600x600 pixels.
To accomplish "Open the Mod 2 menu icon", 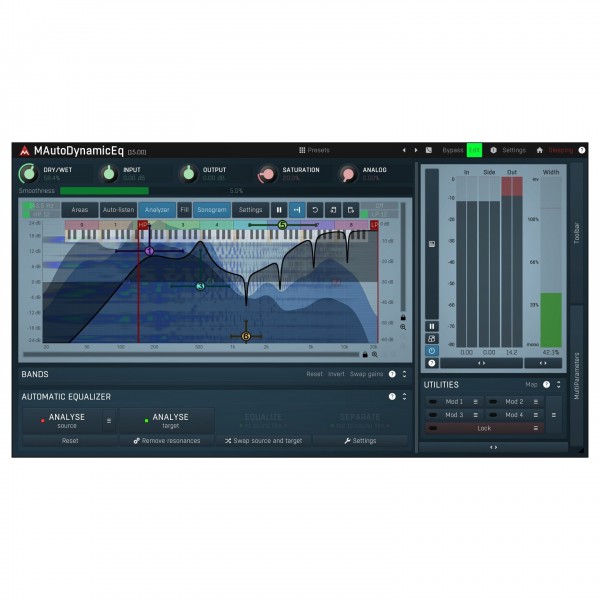I will click(x=536, y=401).
